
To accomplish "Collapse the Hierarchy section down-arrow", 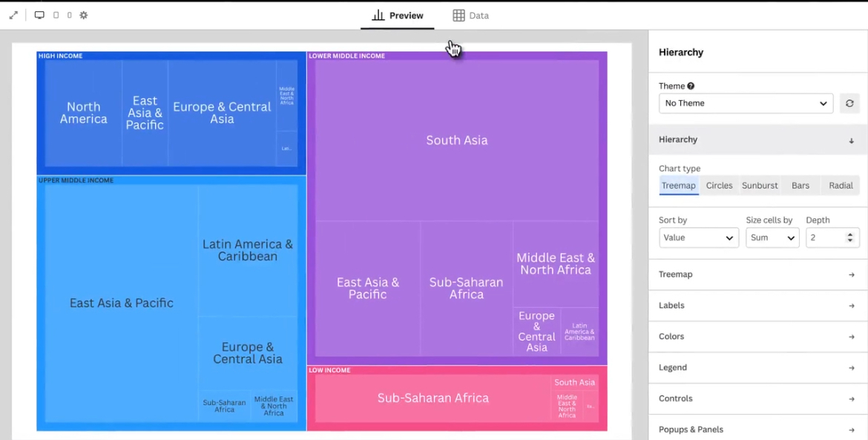I will coord(851,140).
